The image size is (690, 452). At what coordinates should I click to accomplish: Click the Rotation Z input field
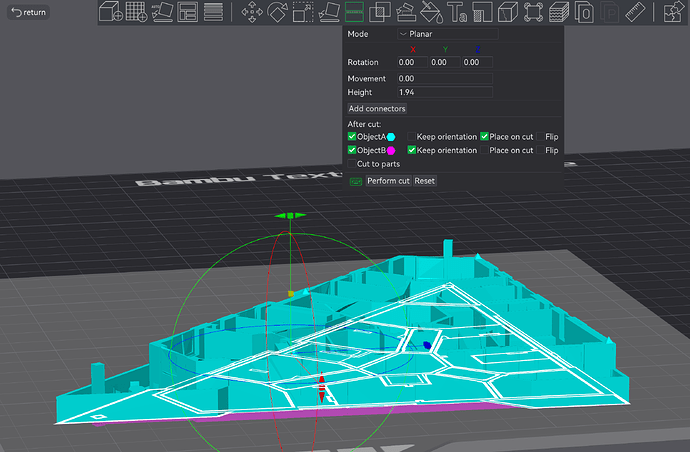point(477,62)
